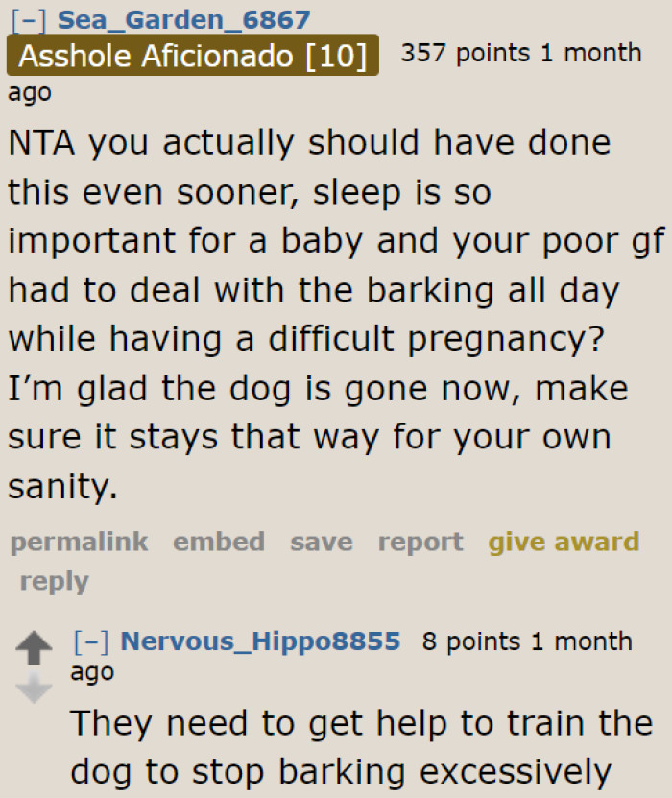The image size is (672, 798).
Task: Select the embed option
Action: click(219, 542)
